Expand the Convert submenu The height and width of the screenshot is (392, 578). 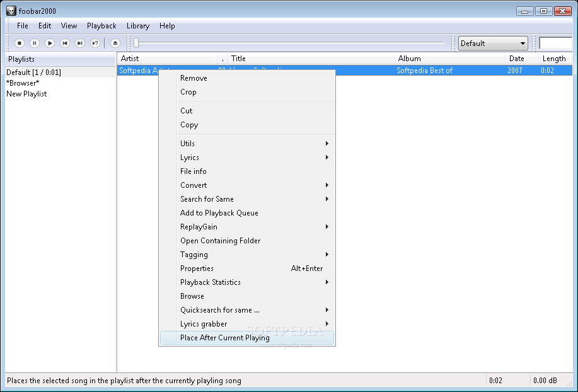coord(247,185)
